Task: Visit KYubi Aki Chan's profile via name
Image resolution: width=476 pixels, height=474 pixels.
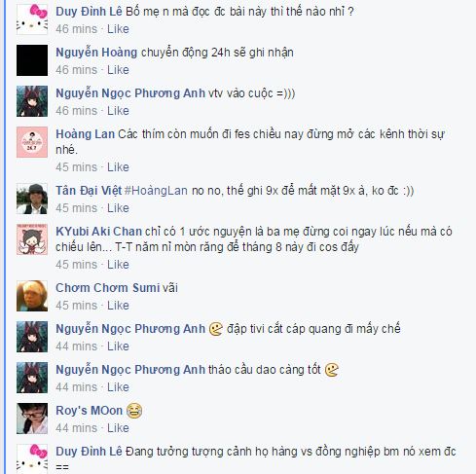Action: (98, 232)
